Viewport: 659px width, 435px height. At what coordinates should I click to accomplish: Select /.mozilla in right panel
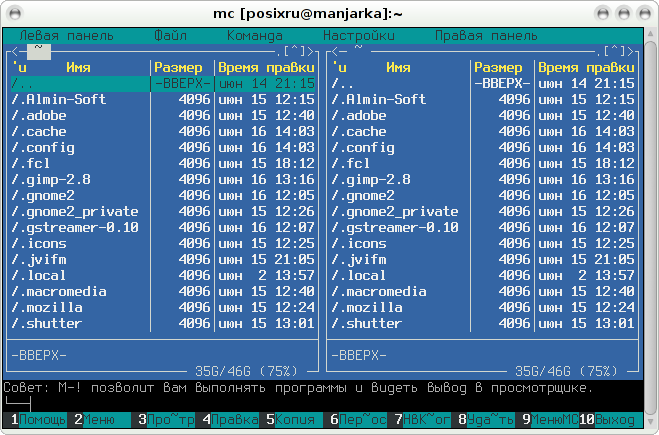(482, 307)
